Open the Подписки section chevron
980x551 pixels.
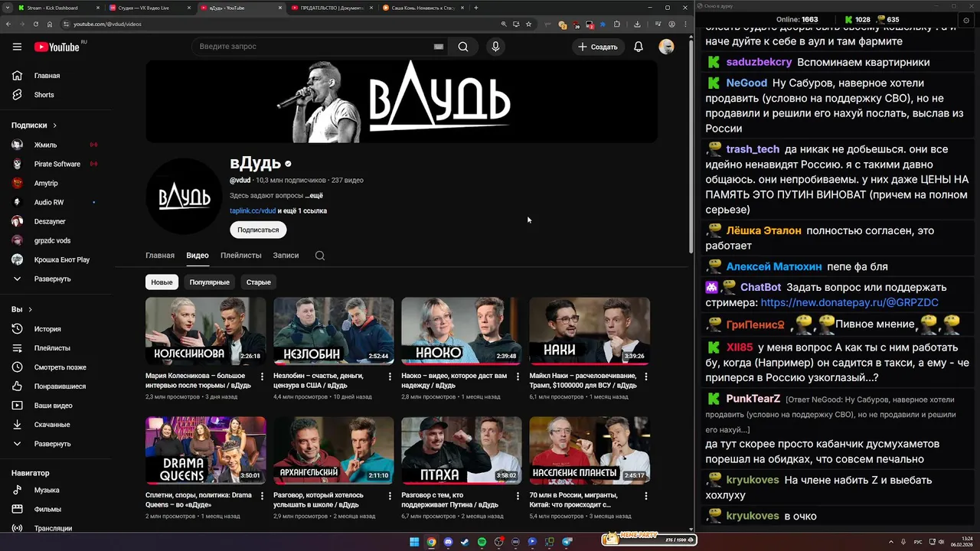tap(54, 126)
